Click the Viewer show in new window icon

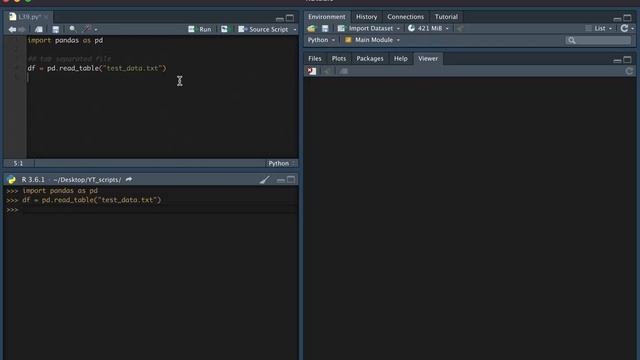pyautogui.click(x=344, y=71)
